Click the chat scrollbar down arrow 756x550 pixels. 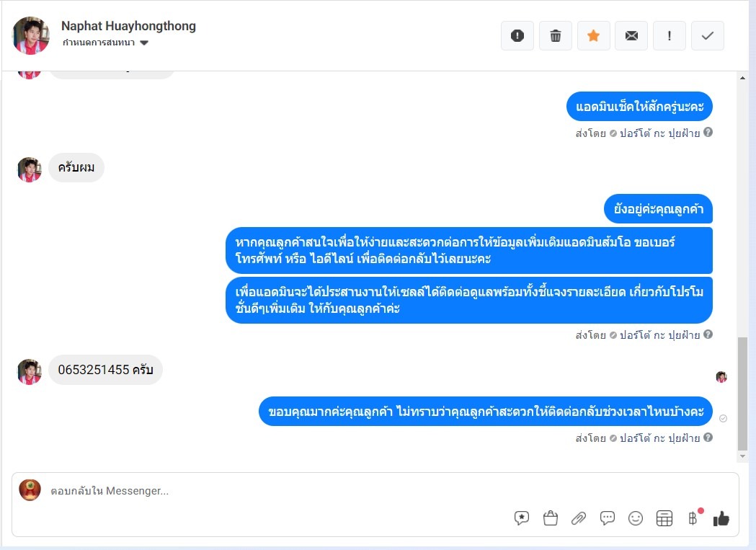point(742,456)
